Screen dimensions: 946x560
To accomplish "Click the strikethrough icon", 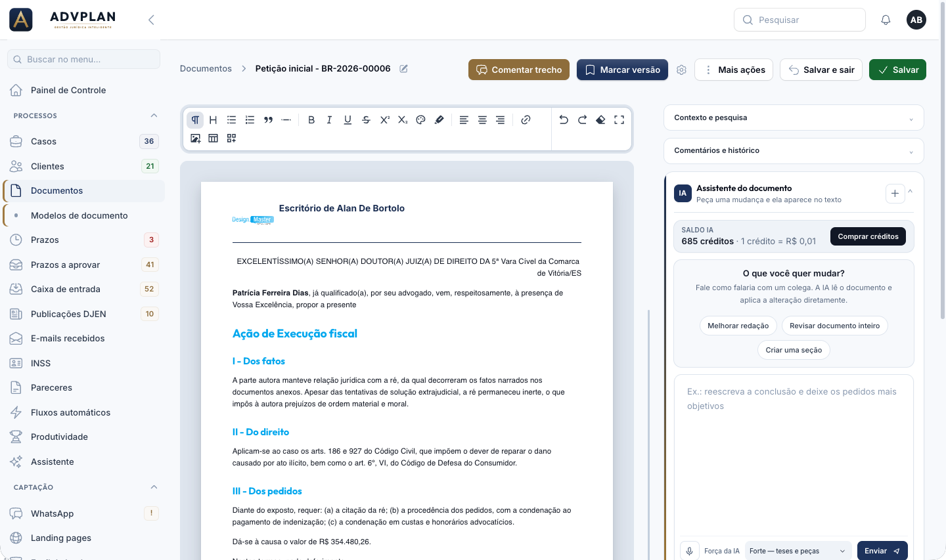I will point(366,120).
